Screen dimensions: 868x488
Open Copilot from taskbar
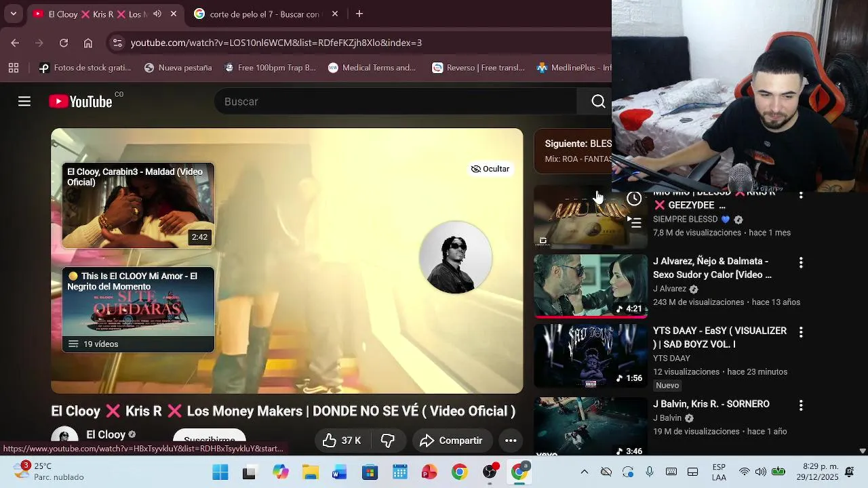pyautogui.click(x=280, y=472)
